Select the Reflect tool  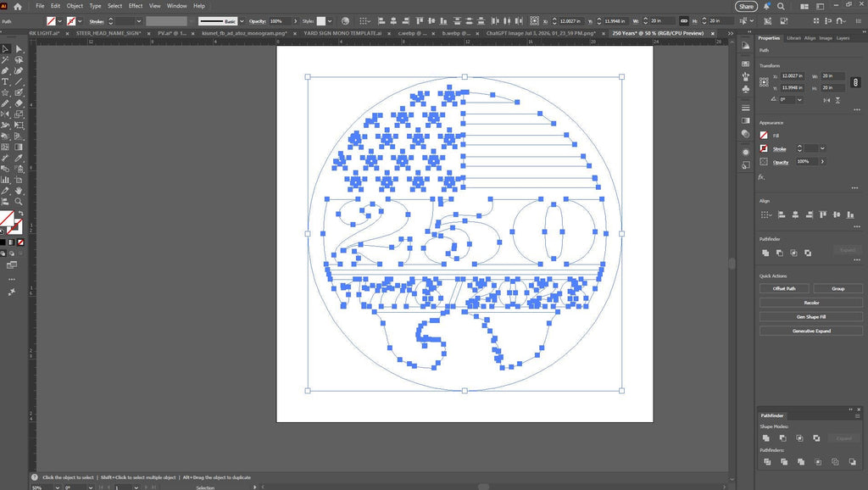(x=6, y=114)
